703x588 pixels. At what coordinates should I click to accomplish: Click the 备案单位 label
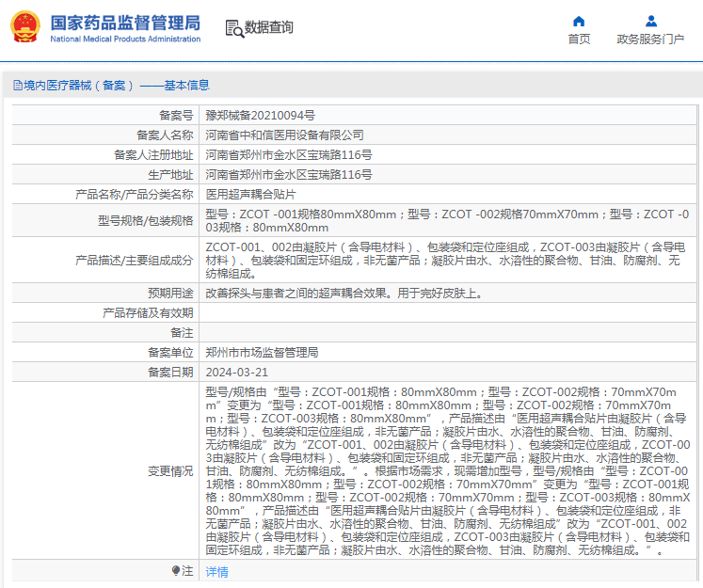tap(171, 352)
